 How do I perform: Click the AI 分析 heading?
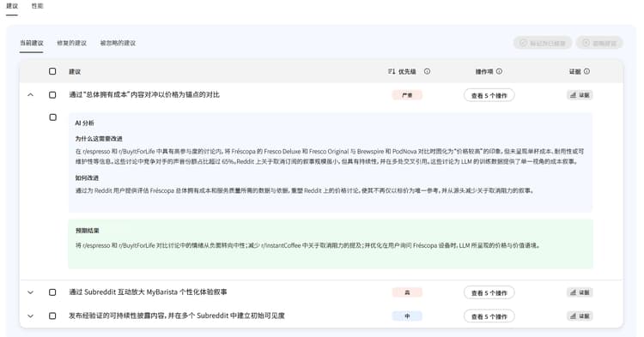(x=85, y=123)
